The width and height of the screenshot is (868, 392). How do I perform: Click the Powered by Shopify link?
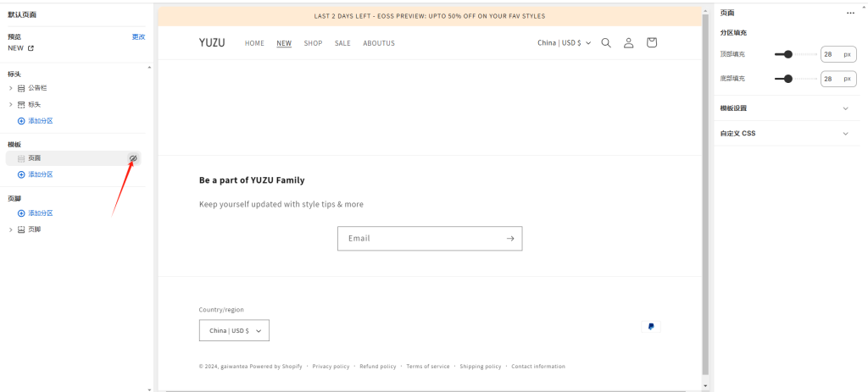pyautogui.click(x=275, y=367)
